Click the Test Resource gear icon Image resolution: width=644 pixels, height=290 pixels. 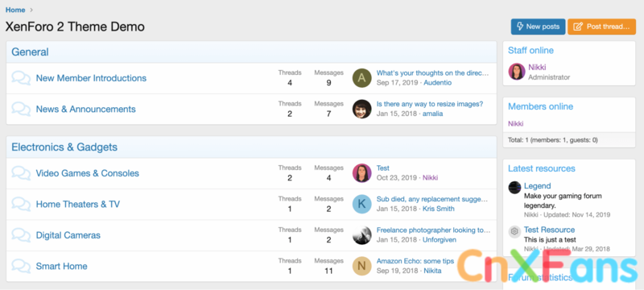coord(514,231)
